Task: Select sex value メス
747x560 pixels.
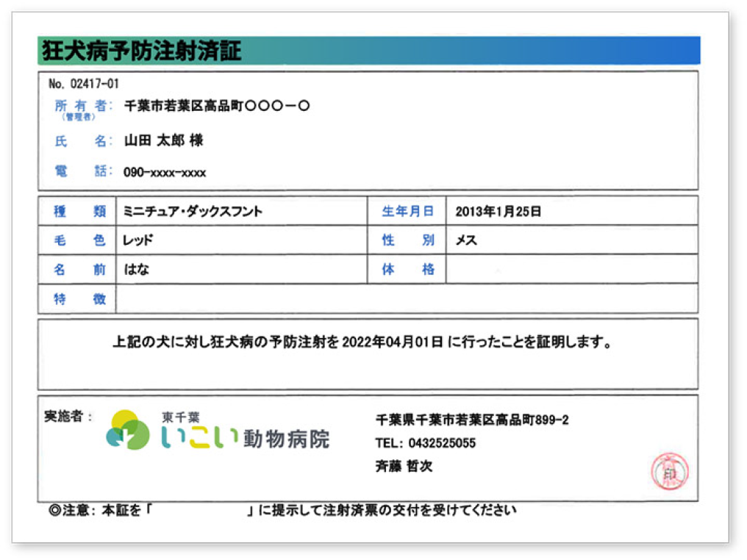Action: click(466, 240)
